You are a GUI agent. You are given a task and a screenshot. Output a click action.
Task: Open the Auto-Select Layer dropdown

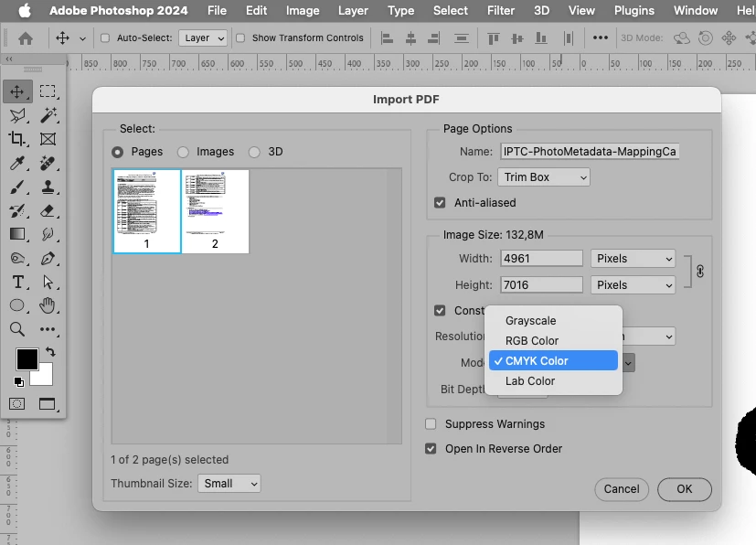point(203,37)
